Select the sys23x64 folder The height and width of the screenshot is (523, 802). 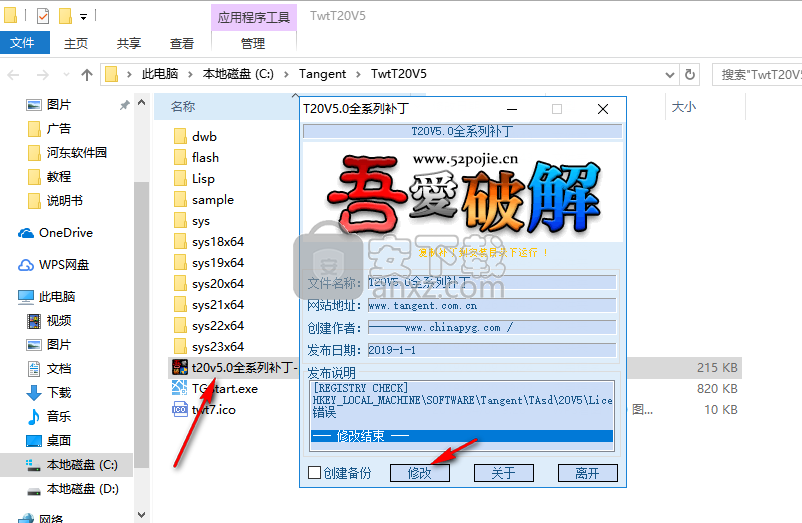[x=218, y=347]
